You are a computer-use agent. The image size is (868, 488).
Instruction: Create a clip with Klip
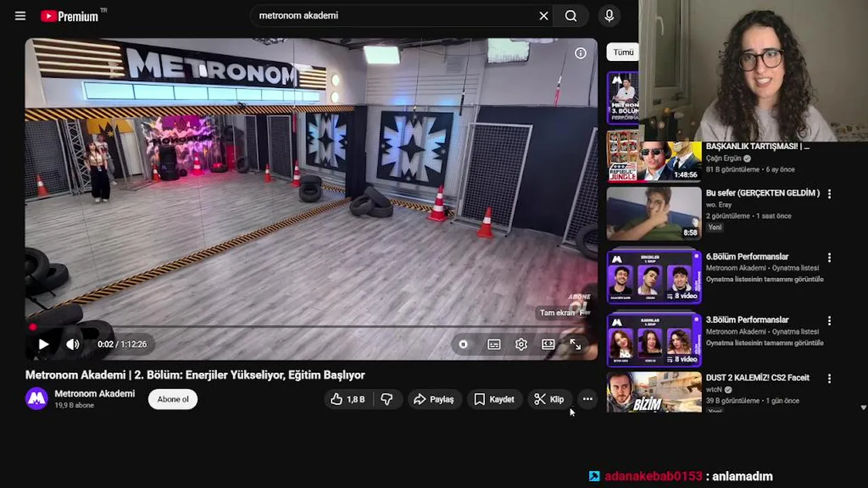550,399
